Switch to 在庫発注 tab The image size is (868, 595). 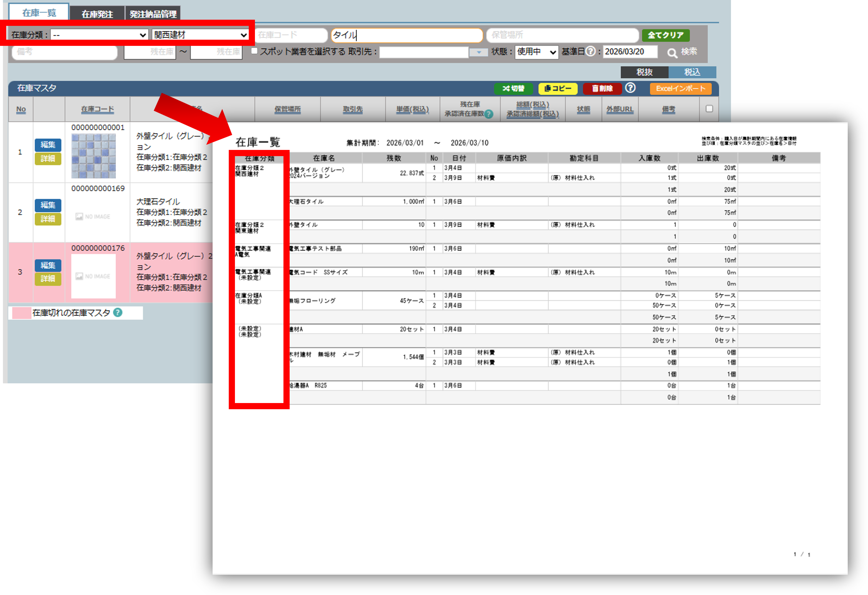point(97,14)
